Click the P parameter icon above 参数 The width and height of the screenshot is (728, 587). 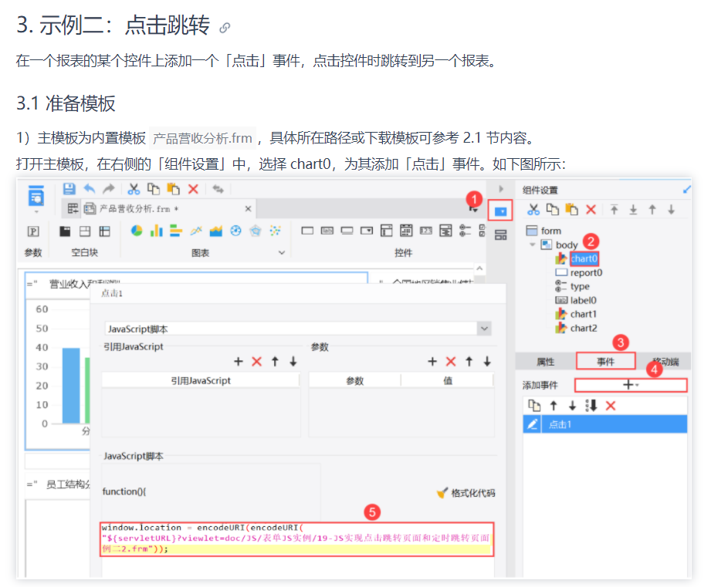coord(33,231)
